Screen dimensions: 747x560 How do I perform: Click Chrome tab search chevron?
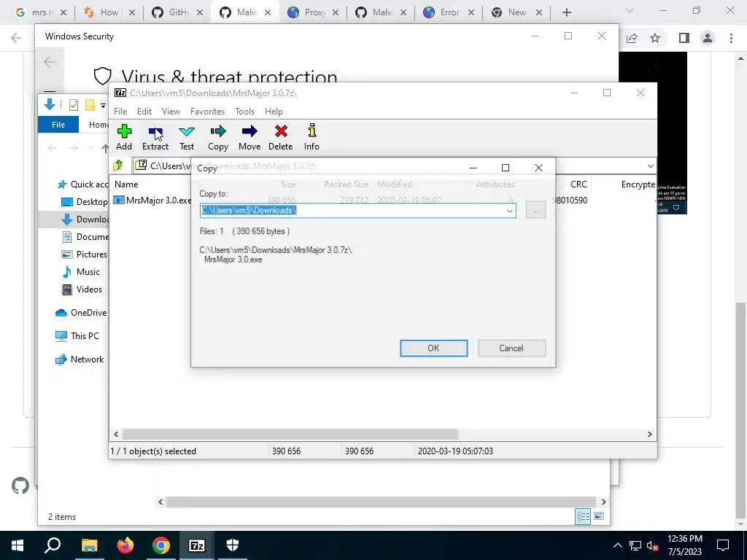click(630, 10)
